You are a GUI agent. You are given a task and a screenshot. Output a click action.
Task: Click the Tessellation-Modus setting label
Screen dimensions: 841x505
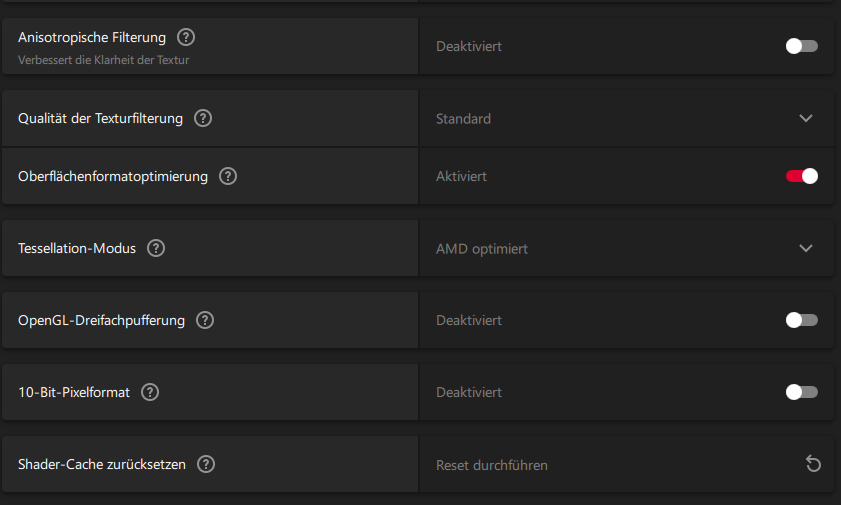77,248
